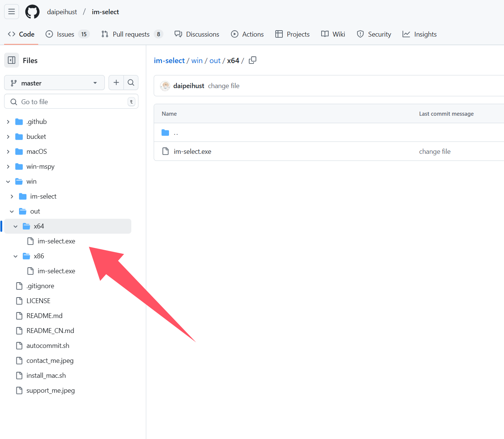This screenshot has height=439, width=504.
Task: Collapse the file tree sidebar icon
Action: click(12, 60)
